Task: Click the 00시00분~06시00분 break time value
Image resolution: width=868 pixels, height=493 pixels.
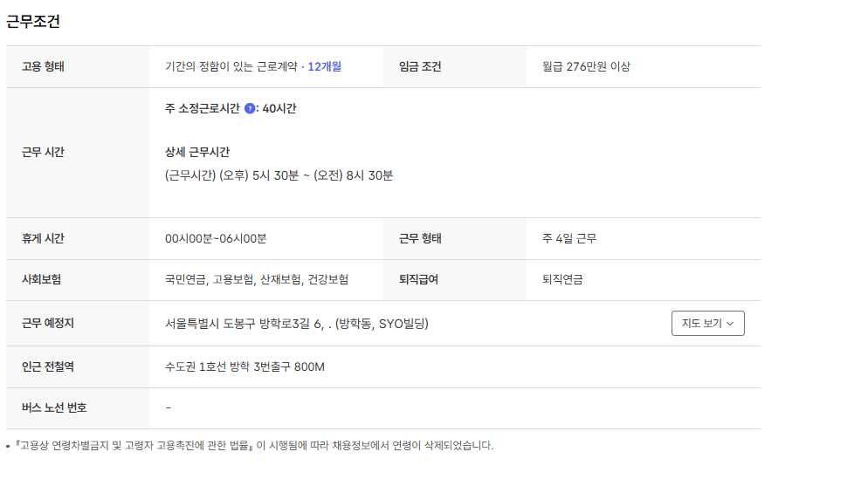Action: click(x=216, y=238)
